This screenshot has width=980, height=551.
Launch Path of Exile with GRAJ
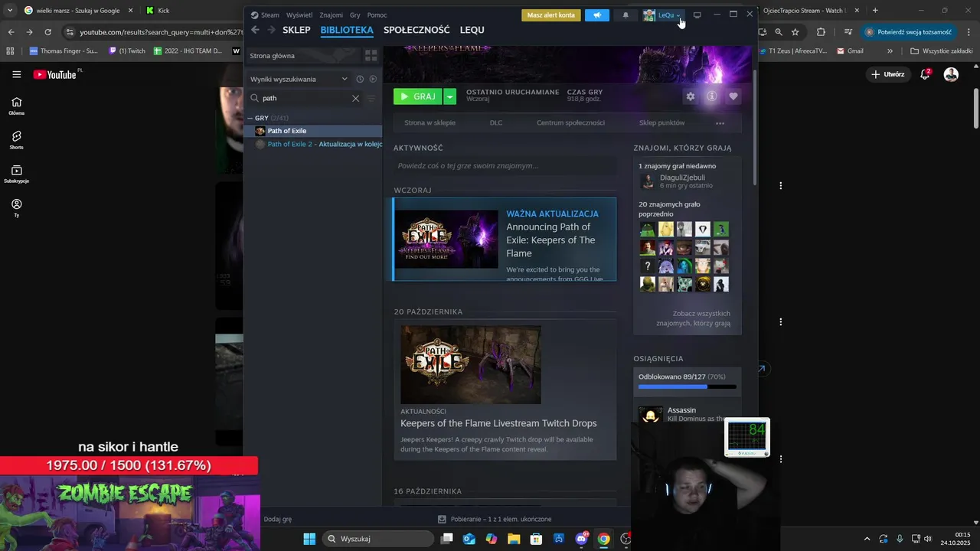pyautogui.click(x=419, y=96)
